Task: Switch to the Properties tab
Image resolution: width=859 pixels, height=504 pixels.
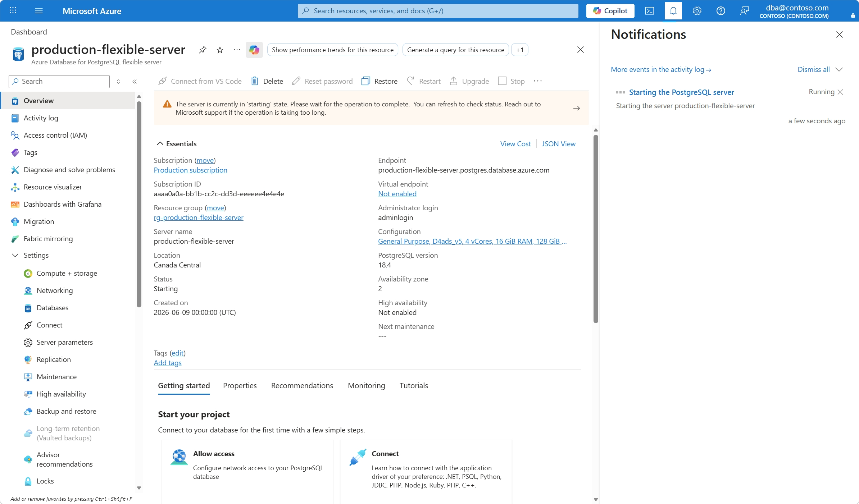Action: (240, 386)
